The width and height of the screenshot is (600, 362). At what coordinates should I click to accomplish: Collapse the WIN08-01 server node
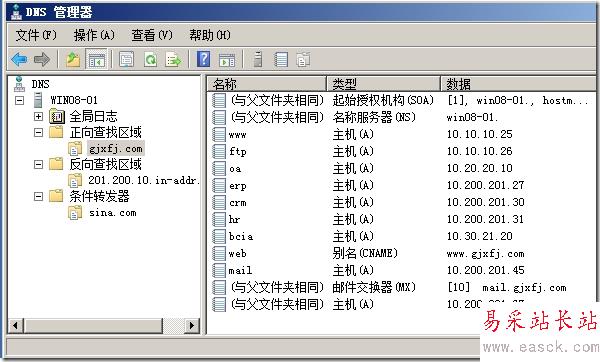(20, 101)
